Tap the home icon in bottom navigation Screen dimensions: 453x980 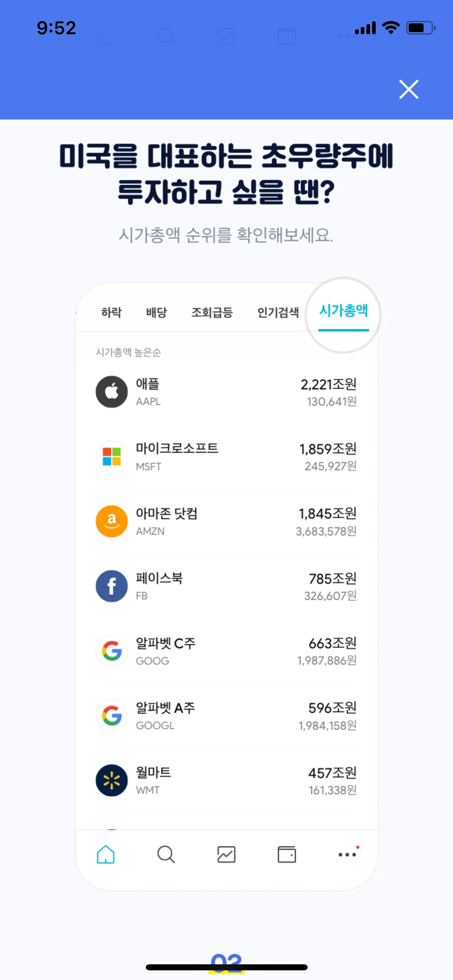[x=106, y=854]
